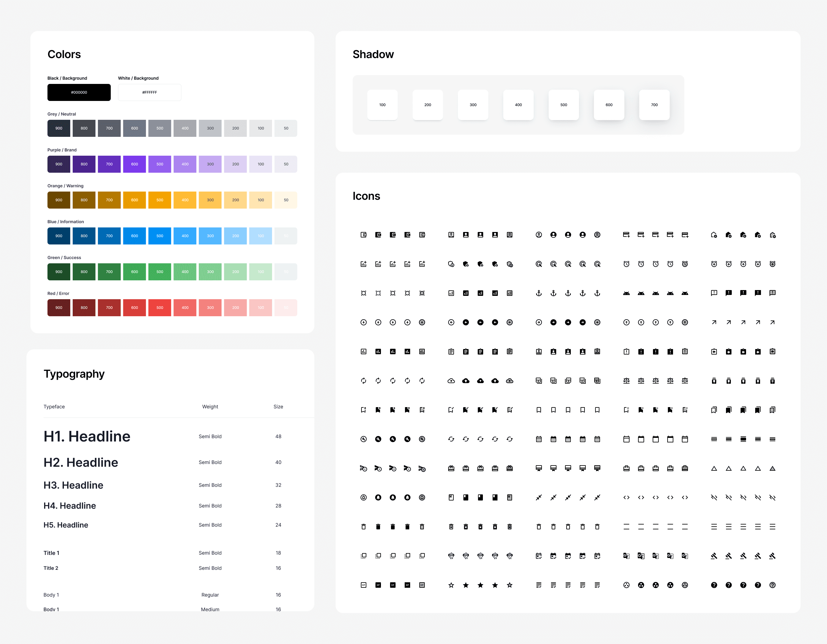Select the Title 2 typography row
This screenshot has width=827, height=644.
(x=51, y=568)
